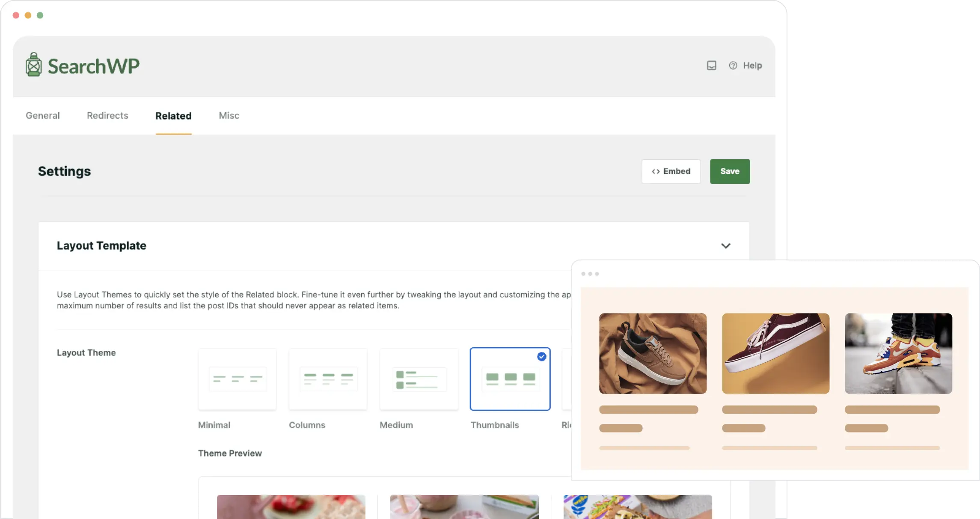The width and height of the screenshot is (980, 519).
Task: Select Thumbnails as the layout theme
Action: [510, 379]
